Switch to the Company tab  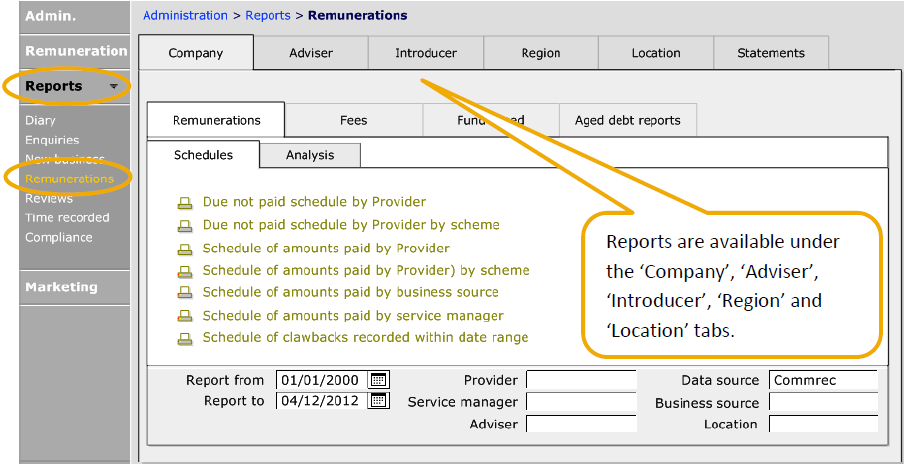pos(196,53)
